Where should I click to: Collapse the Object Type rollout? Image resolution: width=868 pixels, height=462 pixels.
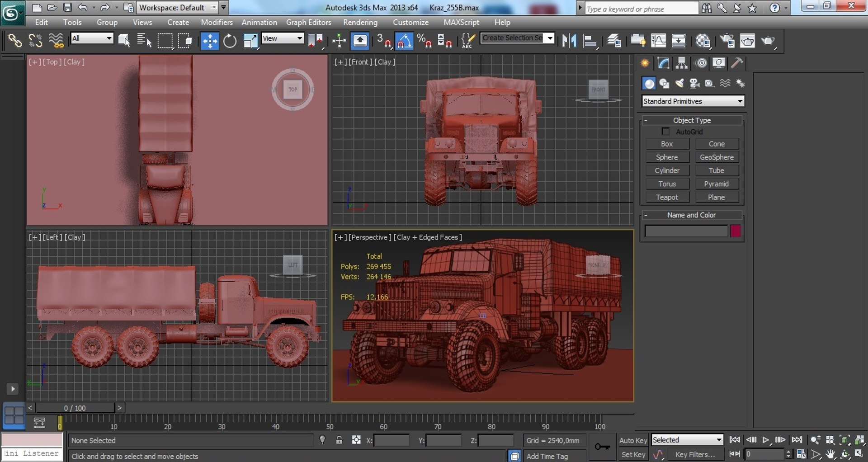tap(692, 120)
